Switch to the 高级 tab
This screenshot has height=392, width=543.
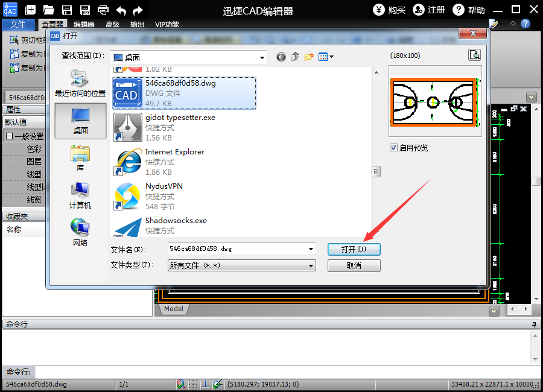pos(113,24)
